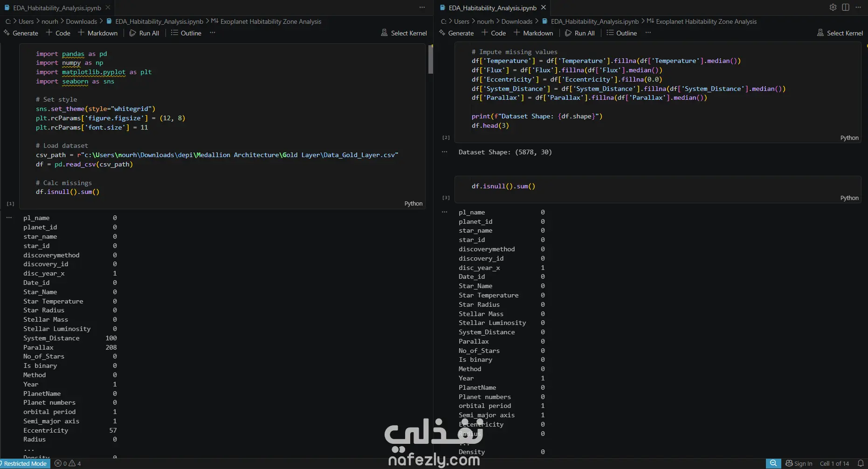Click 'import seaborn as sns' line
The width and height of the screenshot is (868, 469).
point(75,82)
